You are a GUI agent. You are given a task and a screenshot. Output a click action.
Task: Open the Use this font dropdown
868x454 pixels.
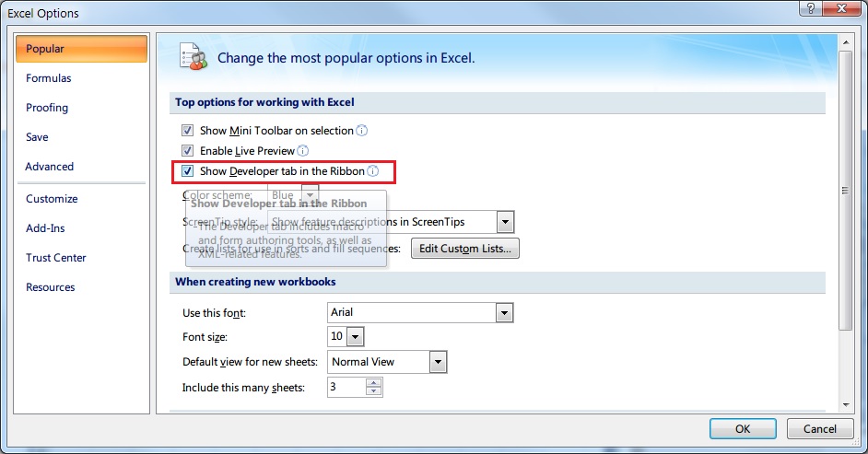pyautogui.click(x=504, y=313)
